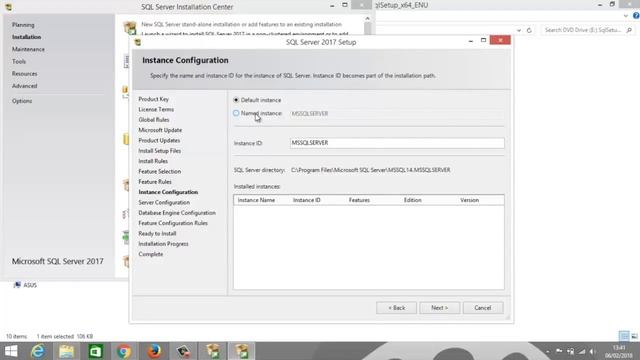Go to the Global Rules step
Viewport: 640px width, 360px height.
[153, 120]
